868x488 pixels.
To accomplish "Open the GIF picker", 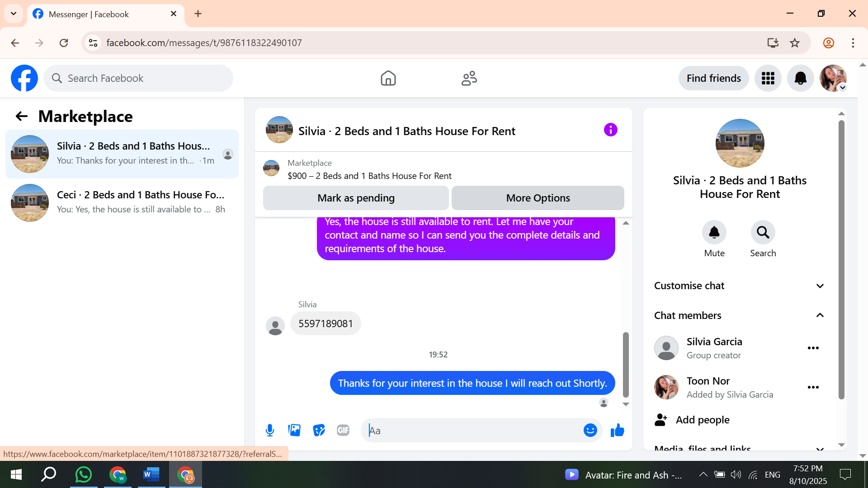I will pyautogui.click(x=343, y=430).
